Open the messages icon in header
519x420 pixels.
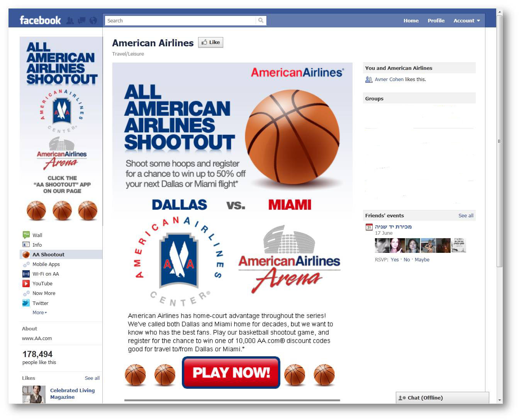(x=81, y=20)
